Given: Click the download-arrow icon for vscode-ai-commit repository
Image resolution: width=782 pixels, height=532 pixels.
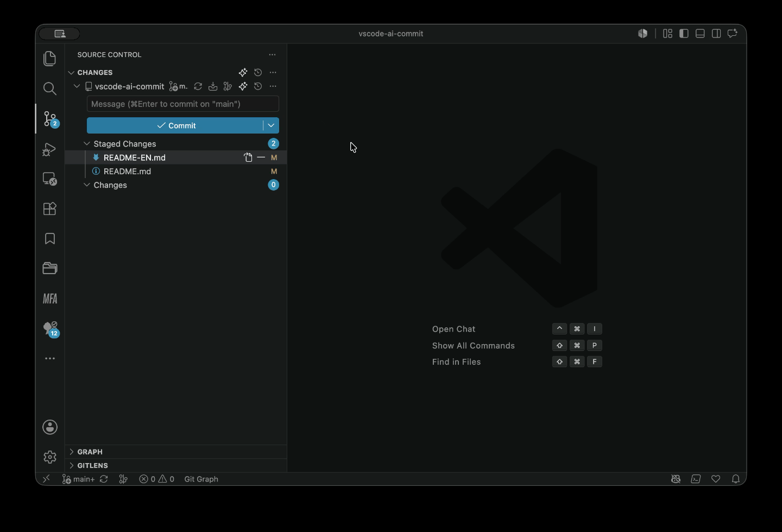Looking at the screenshot, I should 213,86.
